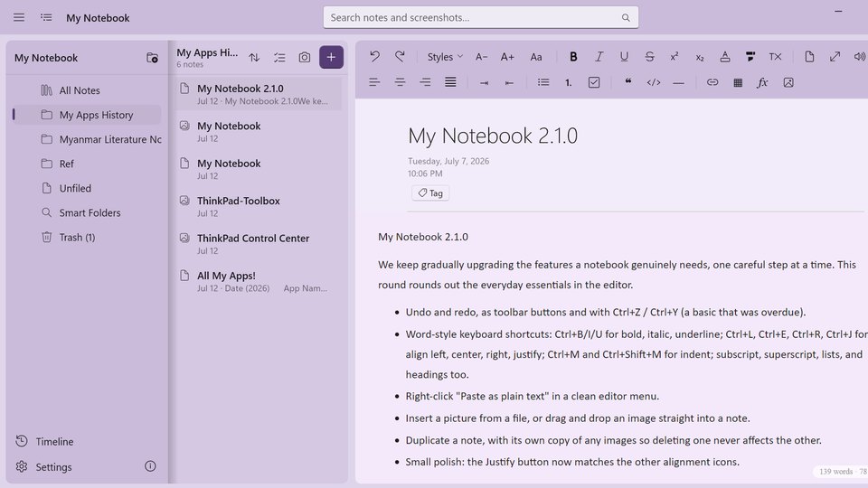
Task: Open Settings
Action: tap(44, 467)
